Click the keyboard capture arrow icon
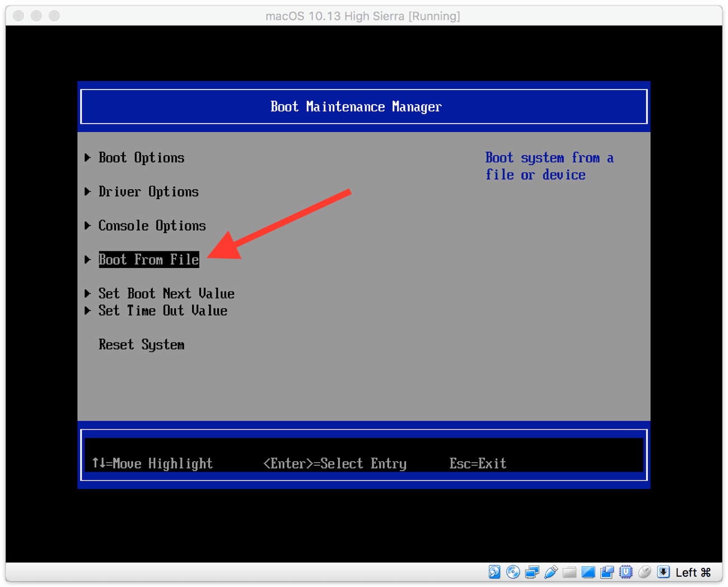Screen dimensions: 728x587 click(x=664, y=572)
